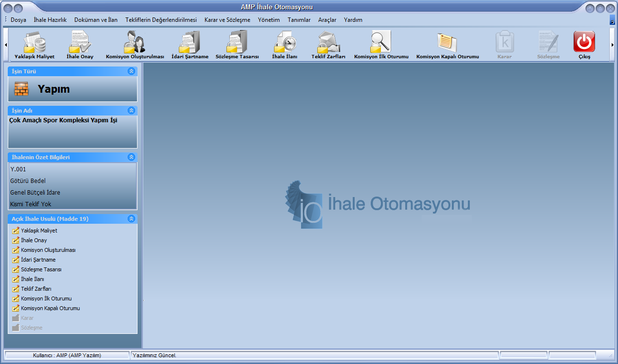
Task: Collapse the Açık İhale Usulü panel
Action: coord(131,219)
